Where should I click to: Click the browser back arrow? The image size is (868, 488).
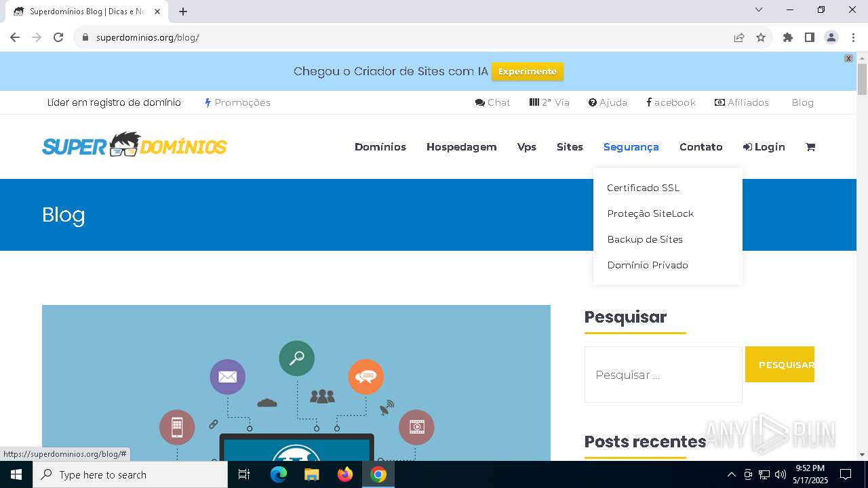[x=15, y=37]
